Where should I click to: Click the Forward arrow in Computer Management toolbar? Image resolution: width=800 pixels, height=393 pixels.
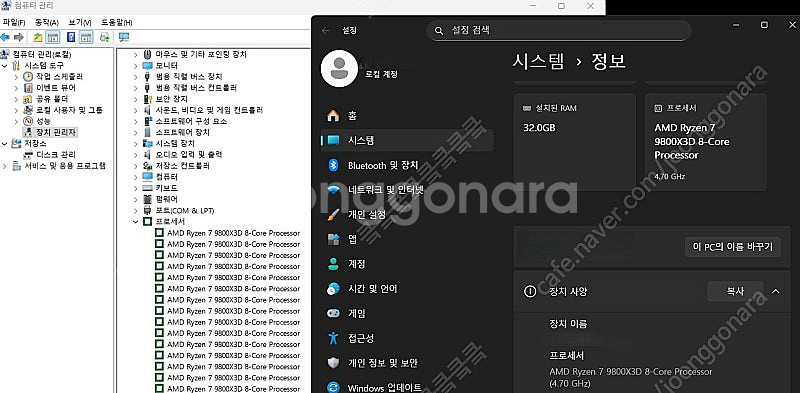point(19,37)
